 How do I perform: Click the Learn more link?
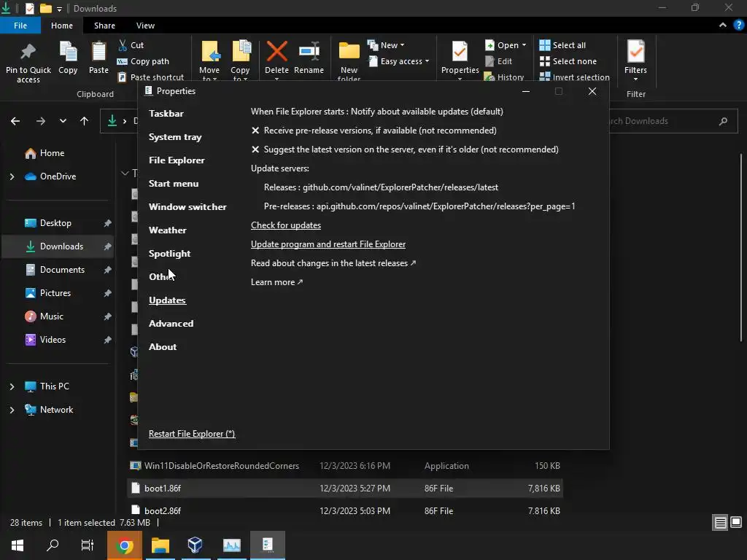click(x=276, y=282)
